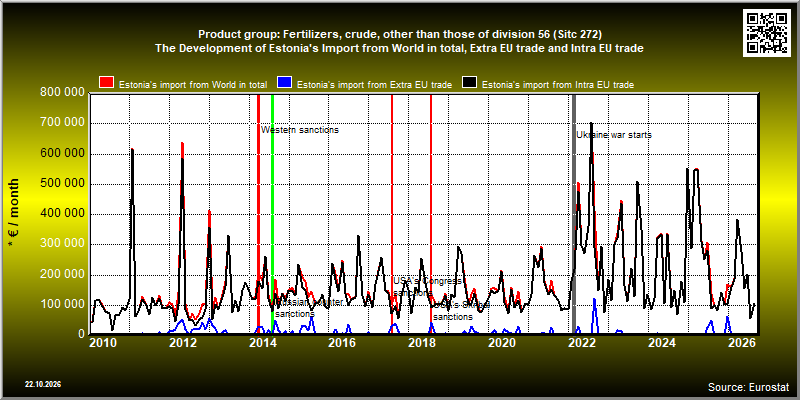Click the "Source: Eurostat" text
Viewport: 800px width, 400px height.
[x=748, y=386]
